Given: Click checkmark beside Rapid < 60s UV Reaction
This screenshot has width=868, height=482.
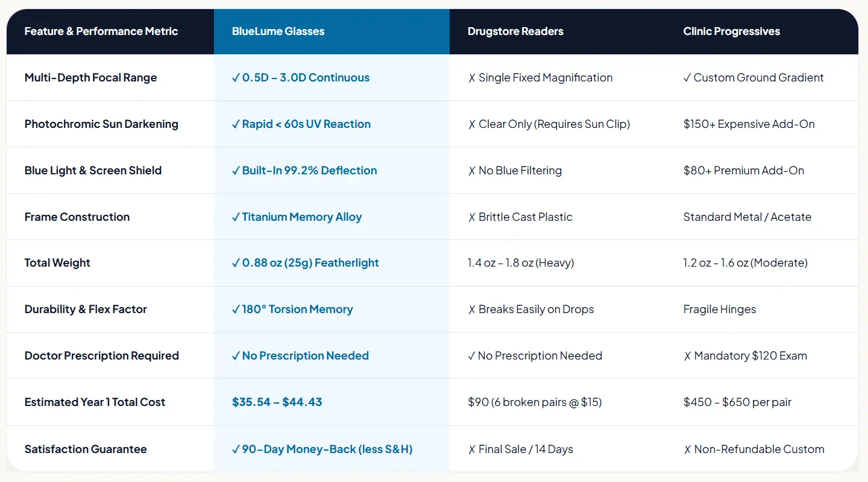Looking at the screenshot, I should point(236,124).
